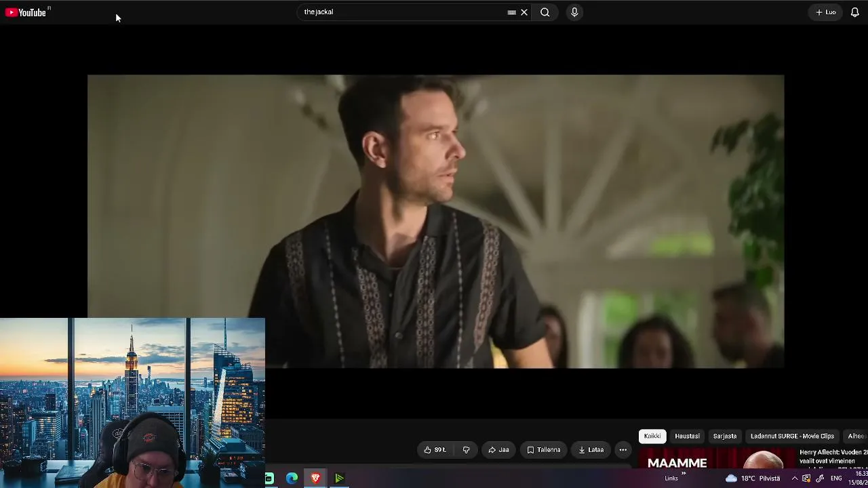Open the YouTube home logo
This screenshot has width=868, height=488.
pyautogui.click(x=26, y=12)
